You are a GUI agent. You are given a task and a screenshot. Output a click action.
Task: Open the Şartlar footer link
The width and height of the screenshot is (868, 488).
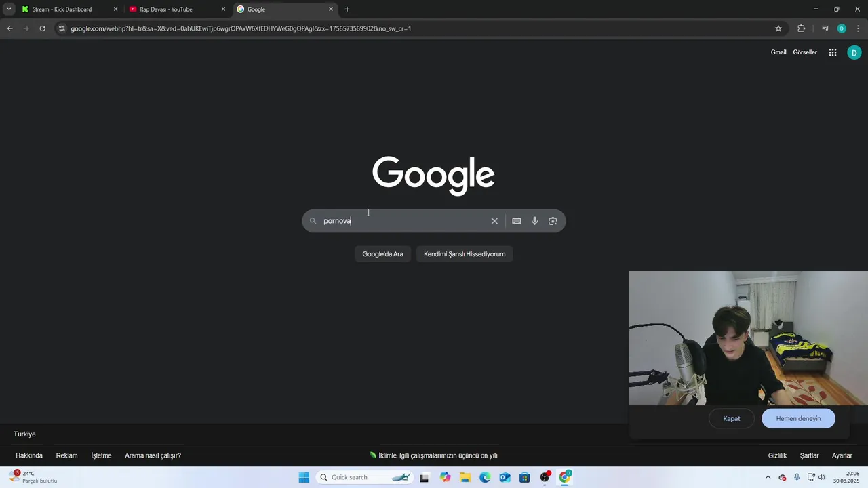click(x=809, y=455)
